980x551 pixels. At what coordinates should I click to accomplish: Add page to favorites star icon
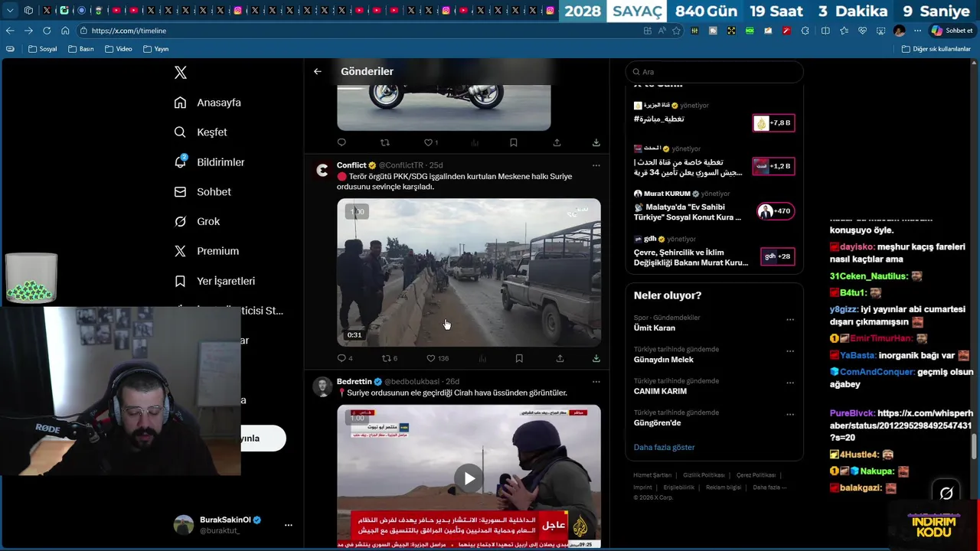click(676, 31)
